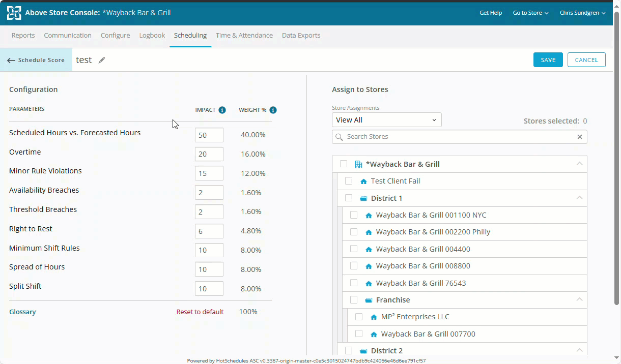Viewport: 621px width, 364px height.
Task: Check the Wayback Bar & Grill 001100 NYC box
Action: tap(354, 215)
